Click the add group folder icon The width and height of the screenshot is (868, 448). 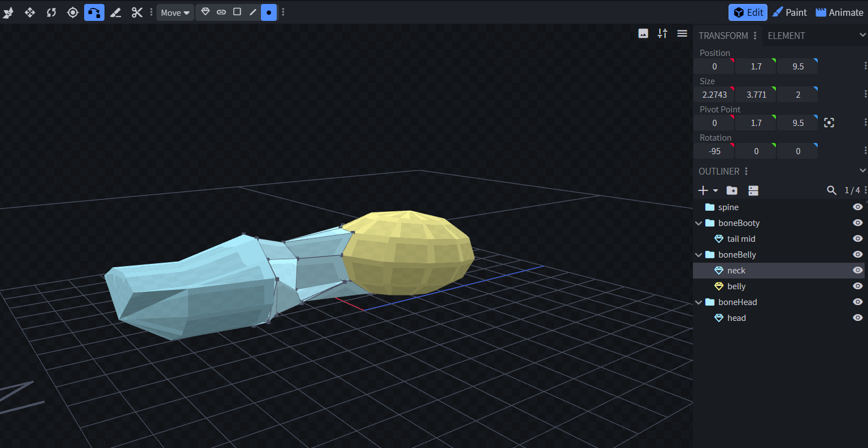732,190
